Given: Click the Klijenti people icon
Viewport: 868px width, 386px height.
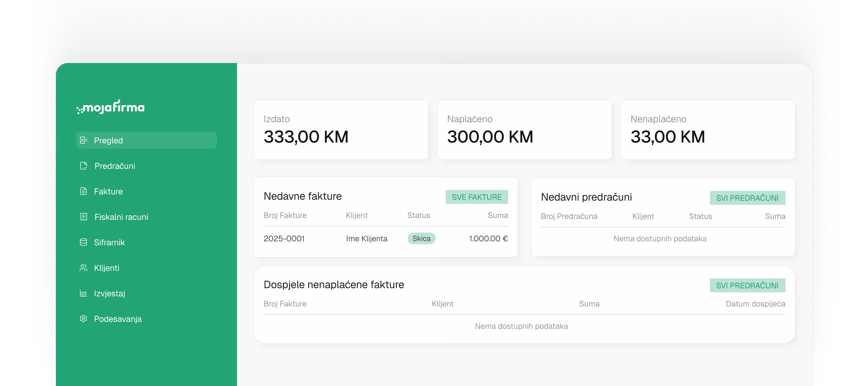Looking at the screenshot, I should tap(84, 268).
